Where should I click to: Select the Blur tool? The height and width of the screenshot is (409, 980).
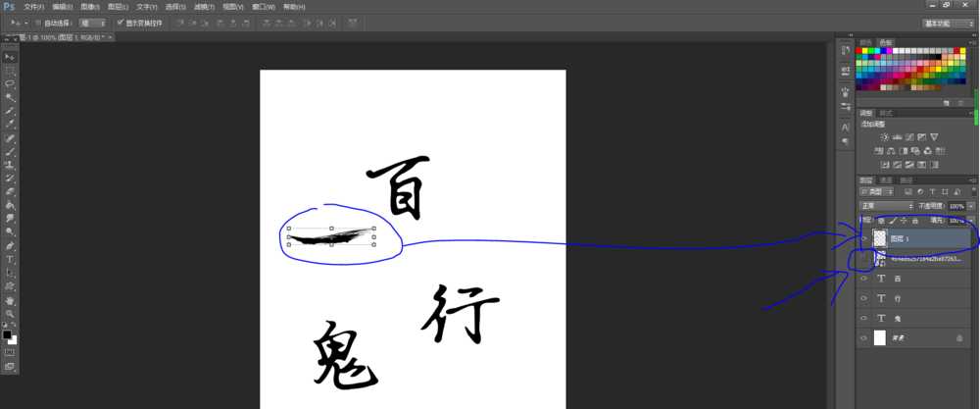pyautogui.click(x=10, y=219)
